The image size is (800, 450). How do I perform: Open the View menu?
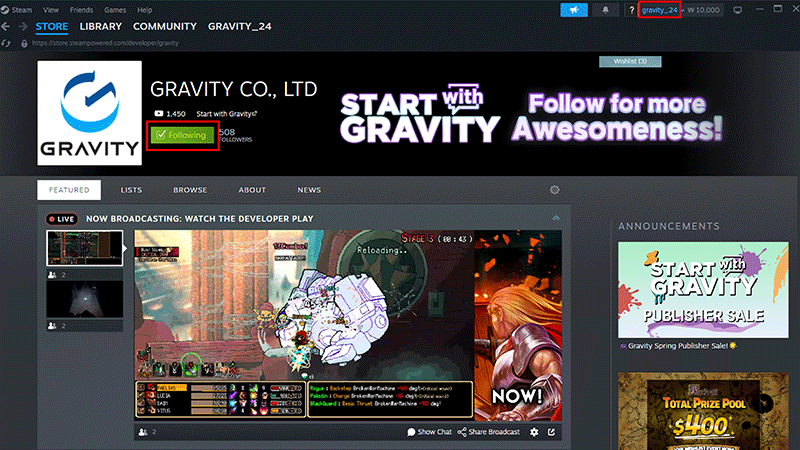tap(51, 10)
